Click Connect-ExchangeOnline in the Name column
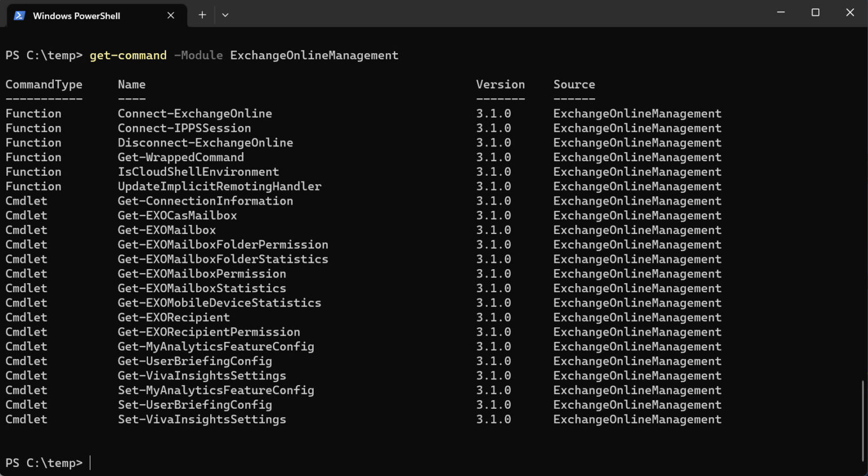This screenshot has width=868, height=476. coord(195,114)
